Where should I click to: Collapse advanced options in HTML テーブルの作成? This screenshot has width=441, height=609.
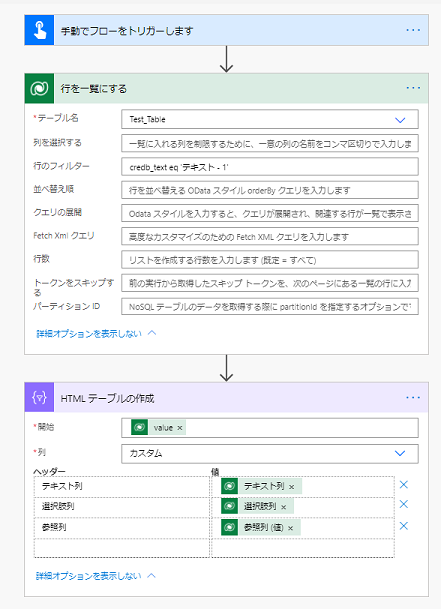(96, 576)
